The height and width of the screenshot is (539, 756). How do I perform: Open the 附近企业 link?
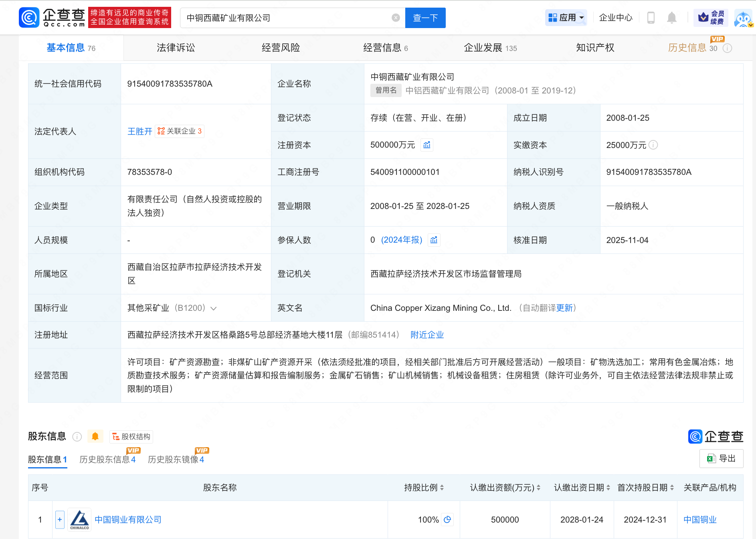[x=427, y=335]
